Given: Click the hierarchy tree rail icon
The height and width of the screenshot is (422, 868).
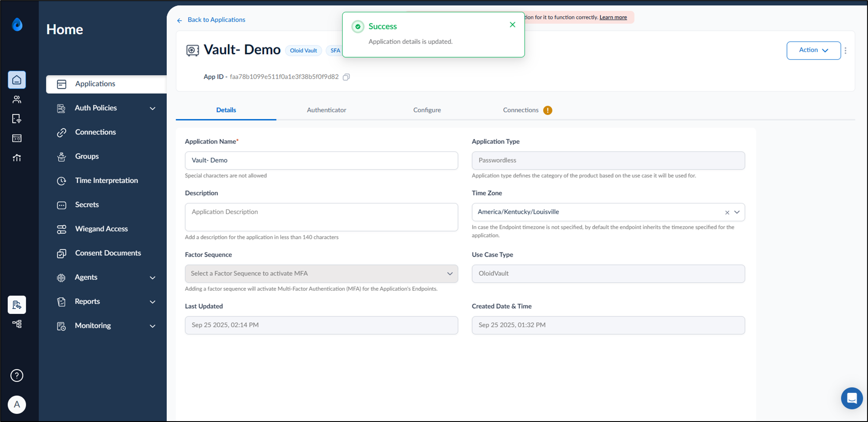Looking at the screenshot, I should (x=17, y=324).
